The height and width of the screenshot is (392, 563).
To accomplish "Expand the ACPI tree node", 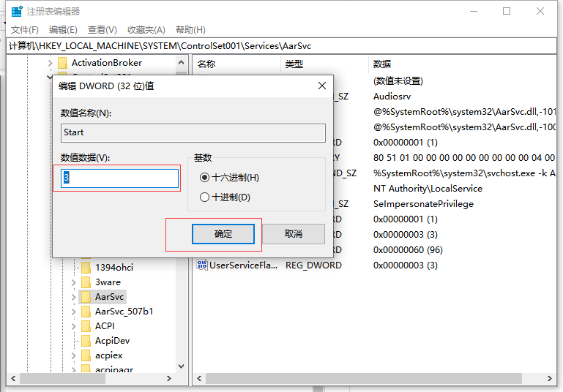I will click(x=74, y=326).
